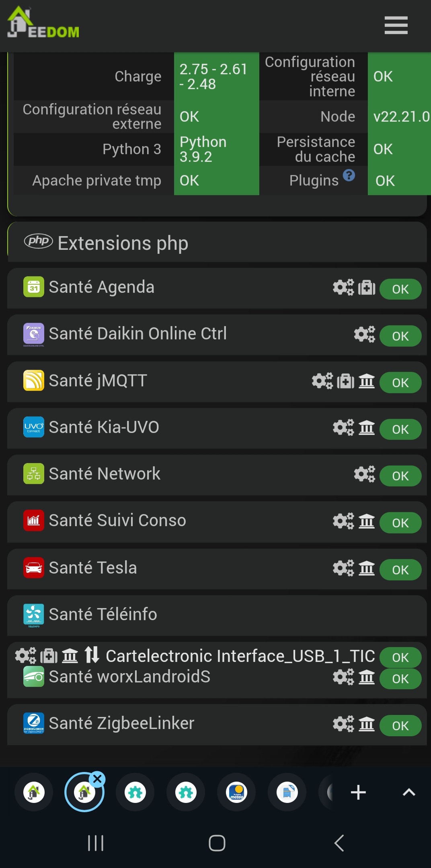
Task: Click the Santé ZigbeeLinker gears icon
Action: coord(343,724)
